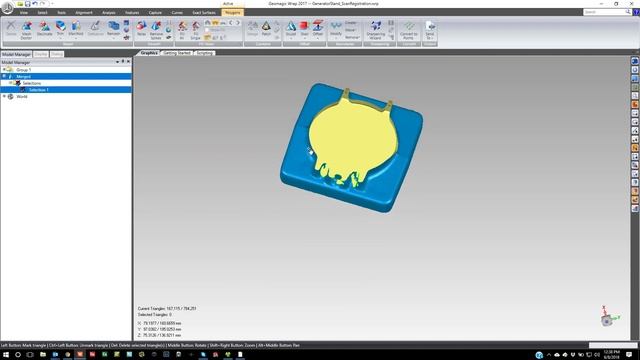
Task: Open the Remove boundaries dropdown
Action: click(x=352, y=37)
